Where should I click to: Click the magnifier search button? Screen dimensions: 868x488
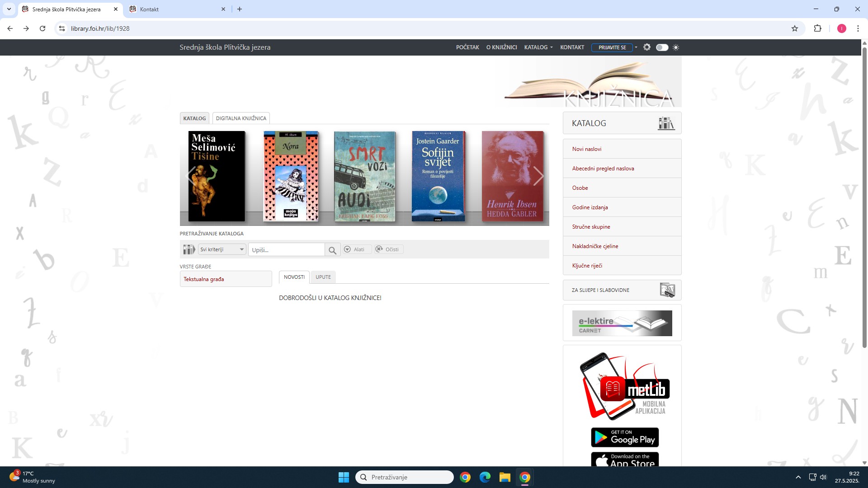[x=332, y=250]
